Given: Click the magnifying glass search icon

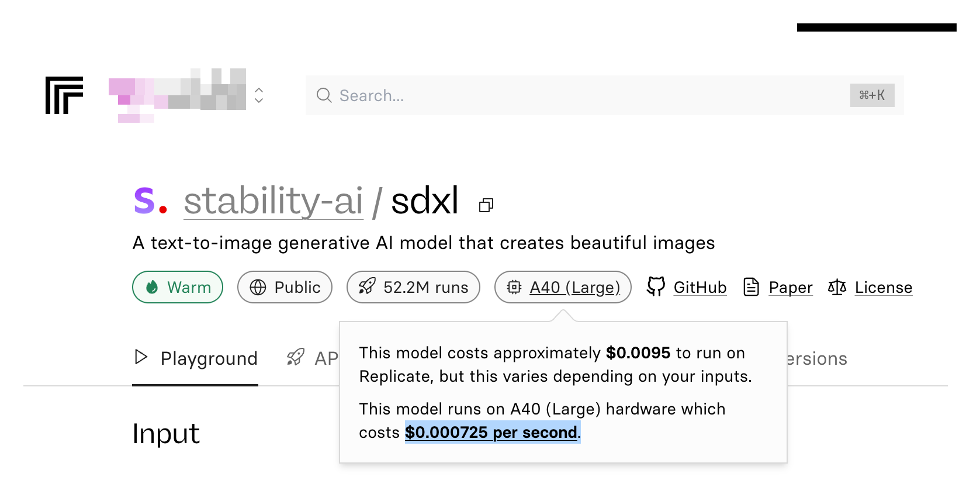Looking at the screenshot, I should coord(324,95).
